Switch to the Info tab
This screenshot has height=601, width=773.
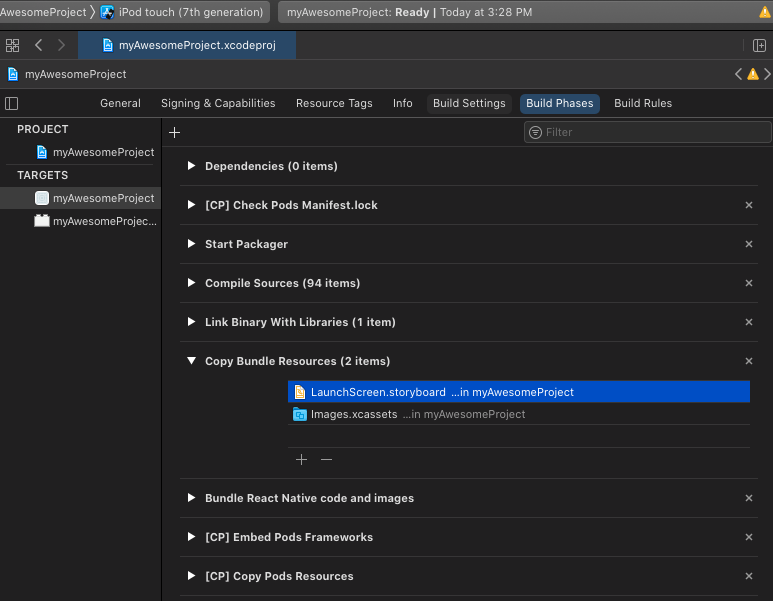click(x=402, y=104)
